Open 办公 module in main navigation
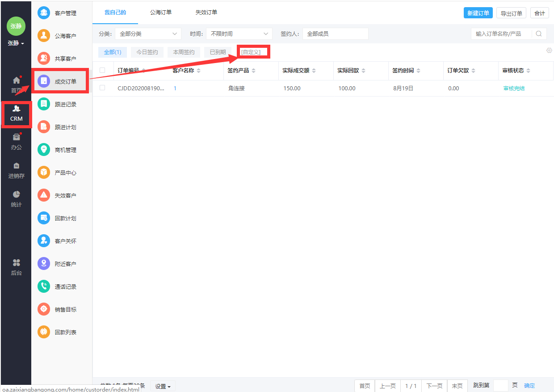This screenshot has height=392, width=554. click(16, 142)
